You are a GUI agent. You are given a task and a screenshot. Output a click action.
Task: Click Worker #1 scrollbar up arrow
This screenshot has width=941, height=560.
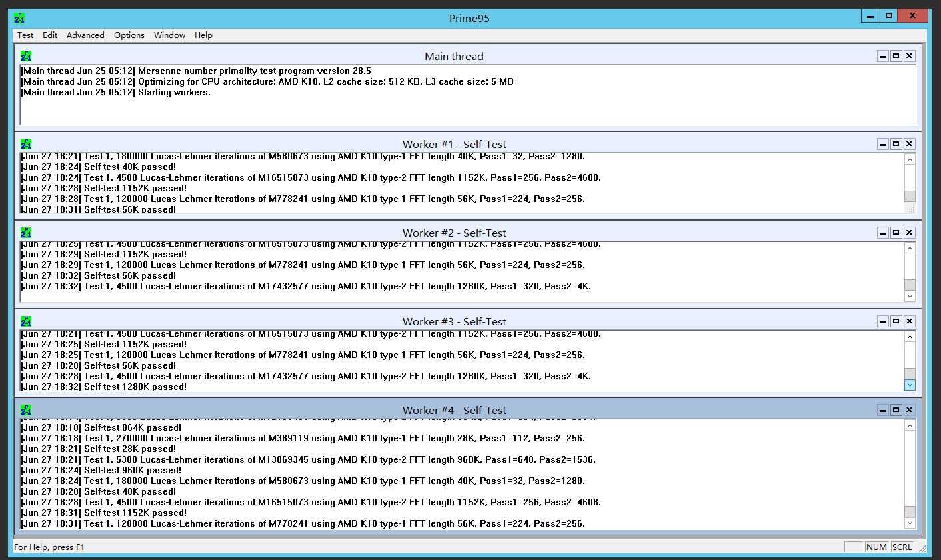[910, 159]
